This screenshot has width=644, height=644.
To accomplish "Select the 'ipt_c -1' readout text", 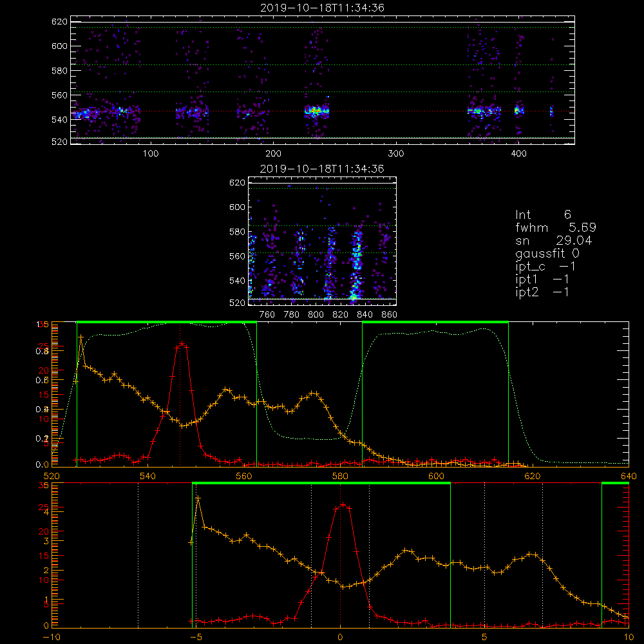I will (545, 267).
